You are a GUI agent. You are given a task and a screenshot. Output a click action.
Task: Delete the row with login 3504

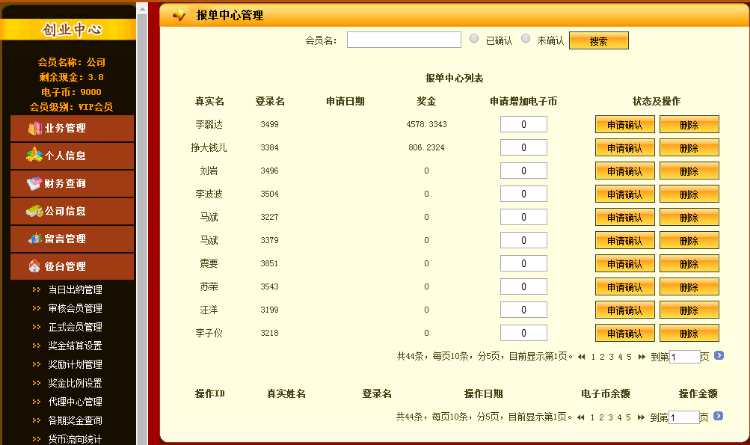689,194
